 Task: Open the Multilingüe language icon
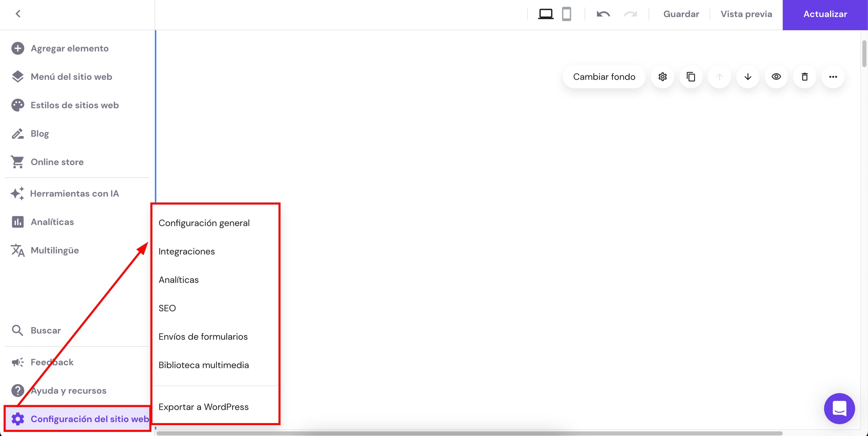point(17,250)
